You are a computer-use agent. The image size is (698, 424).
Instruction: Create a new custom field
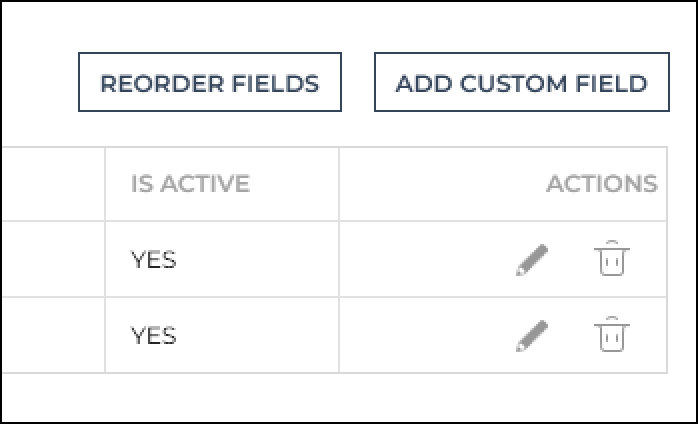pos(522,82)
